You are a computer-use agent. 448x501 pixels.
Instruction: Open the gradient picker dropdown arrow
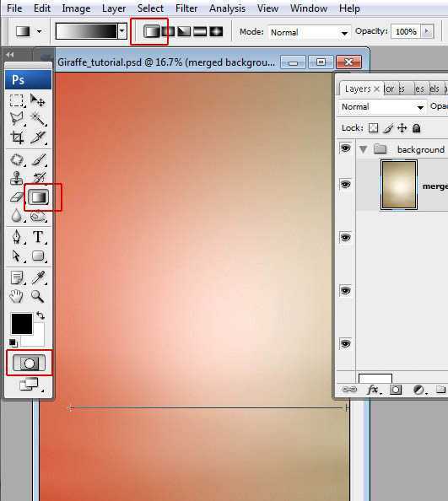click(x=122, y=31)
